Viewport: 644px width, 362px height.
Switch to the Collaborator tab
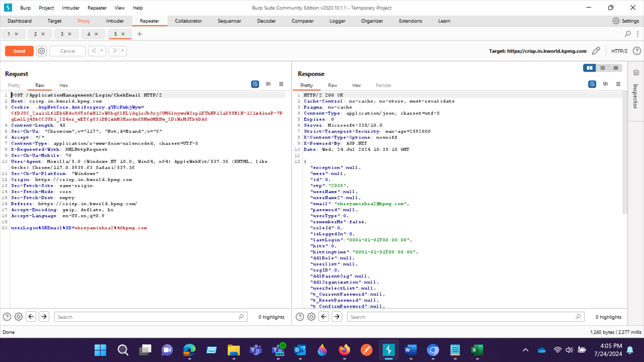[x=188, y=21]
